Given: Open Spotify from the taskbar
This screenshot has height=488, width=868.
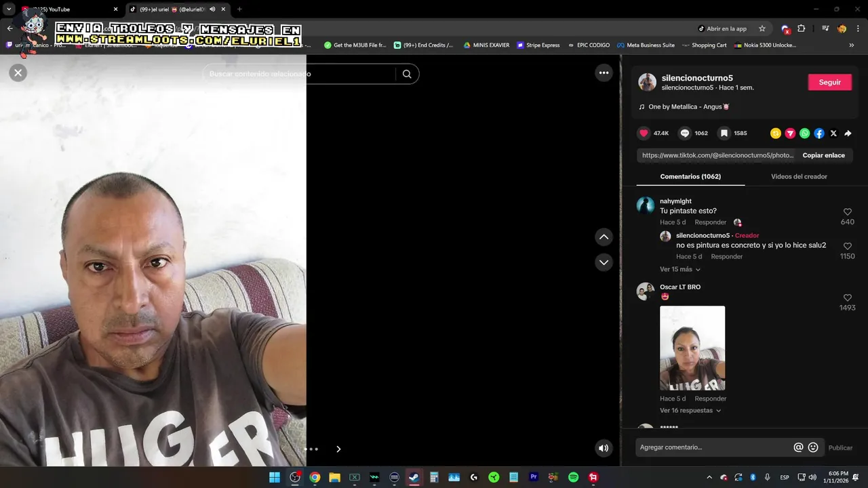Looking at the screenshot, I should tap(574, 477).
